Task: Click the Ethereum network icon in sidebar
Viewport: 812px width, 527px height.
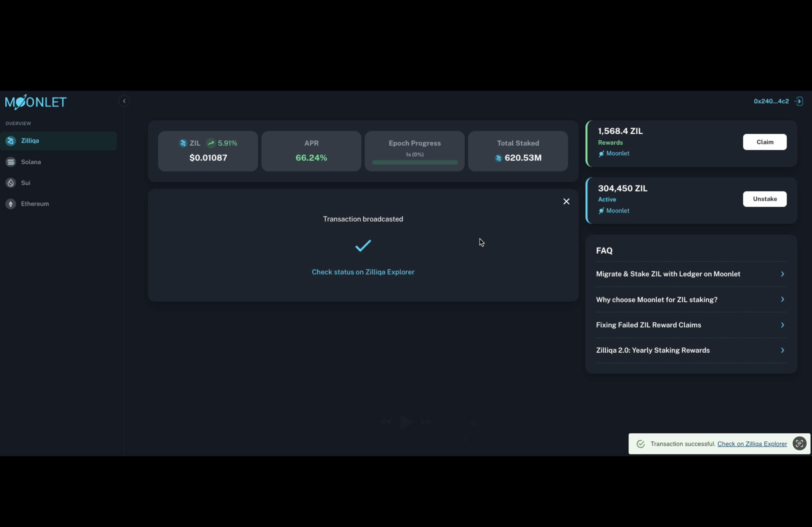Action: (10, 204)
